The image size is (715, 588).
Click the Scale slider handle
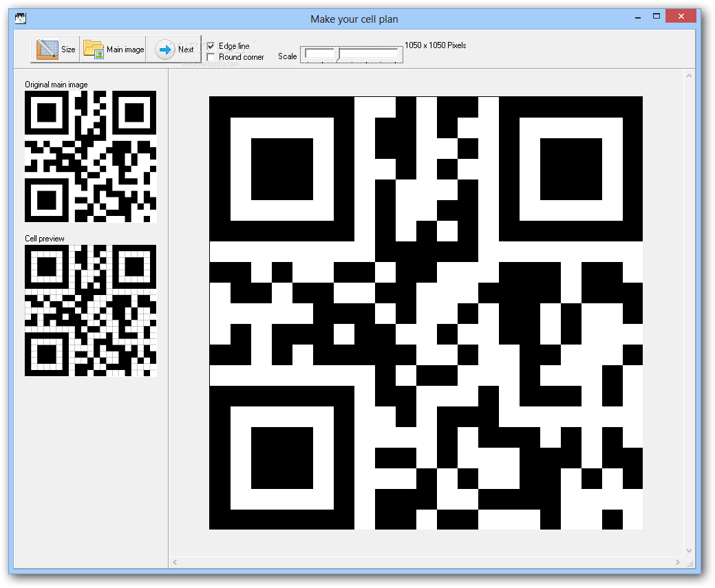coord(338,54)
